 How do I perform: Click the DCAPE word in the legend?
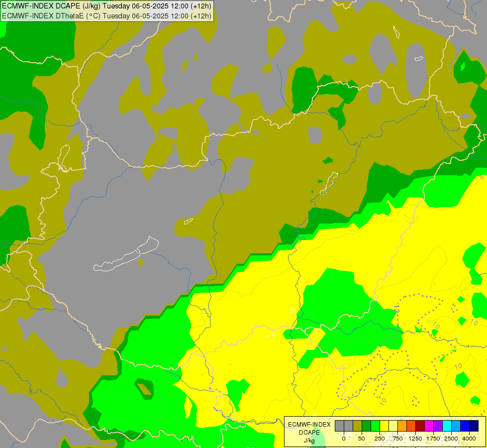309,433
